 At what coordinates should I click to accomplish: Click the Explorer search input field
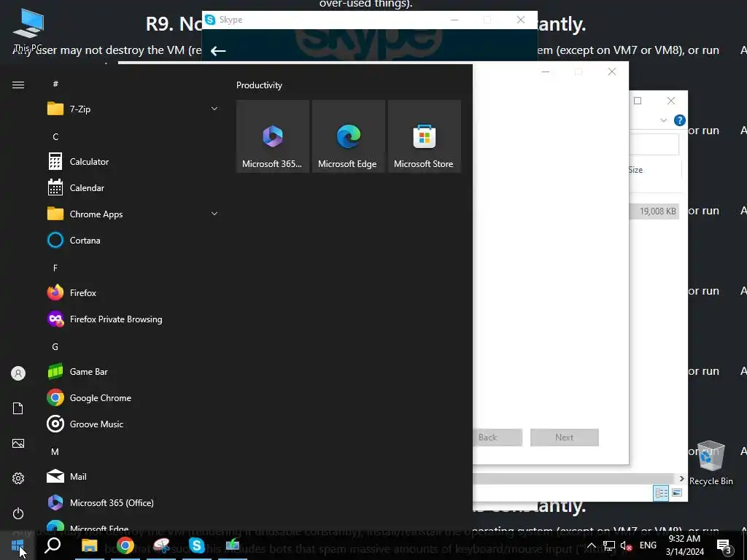[x=654, y=144]
